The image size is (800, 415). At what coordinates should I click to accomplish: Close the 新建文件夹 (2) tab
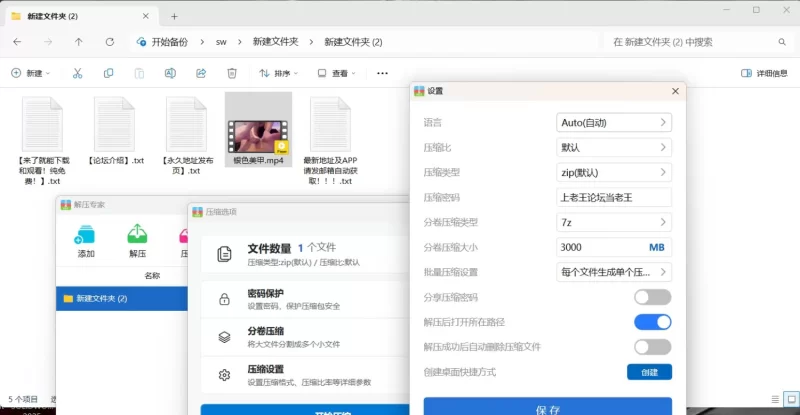click(145, 16)
